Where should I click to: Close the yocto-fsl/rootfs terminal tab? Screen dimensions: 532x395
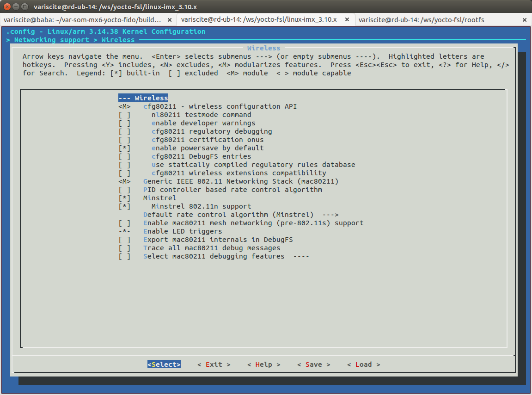[525, 20]
